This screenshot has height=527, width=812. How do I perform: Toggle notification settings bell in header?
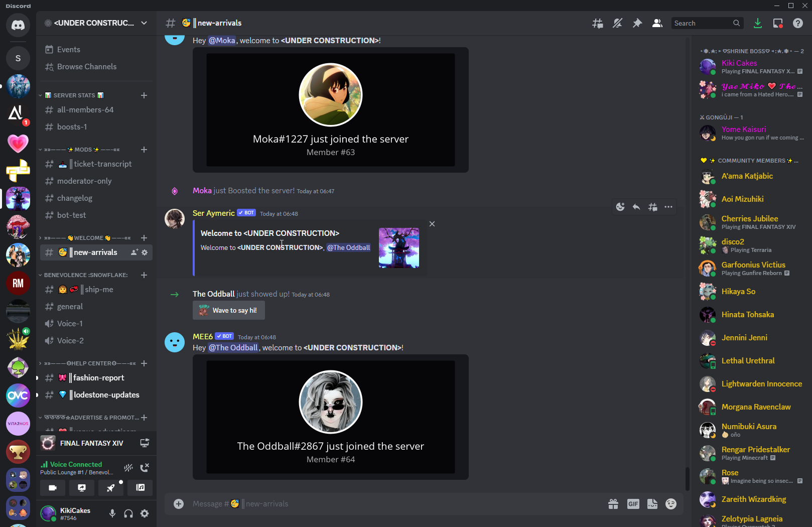tap(617, 23)
